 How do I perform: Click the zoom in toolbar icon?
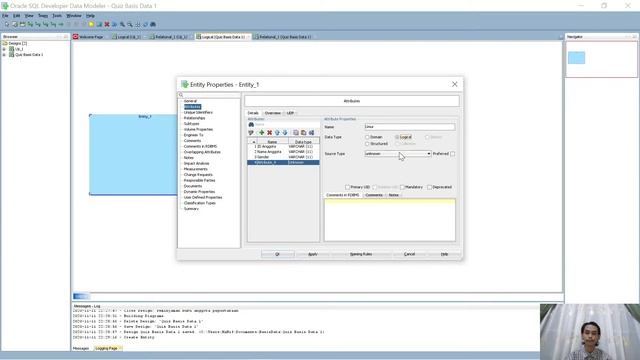click(x=122, y=24)
